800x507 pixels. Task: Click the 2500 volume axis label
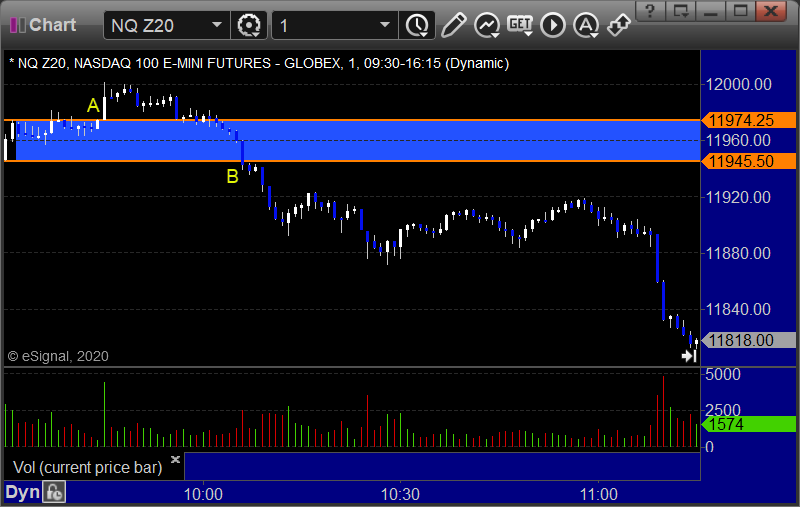click(x=722, y=410)
